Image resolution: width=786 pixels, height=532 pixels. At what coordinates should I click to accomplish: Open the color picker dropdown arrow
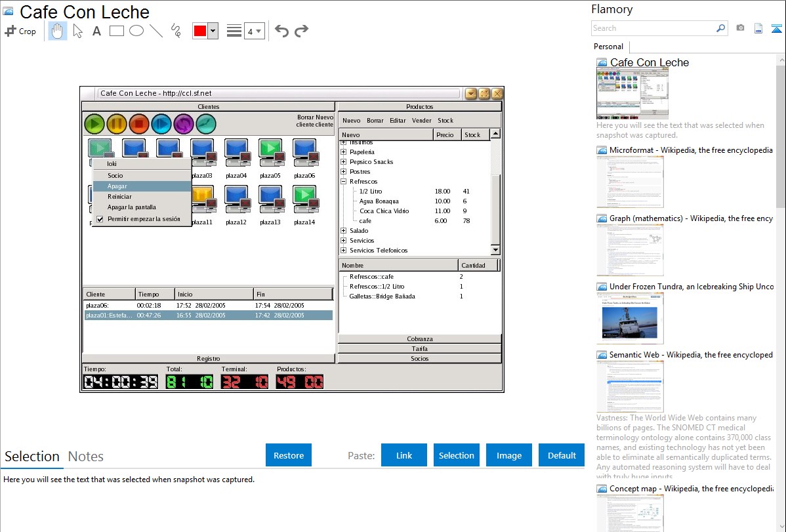[x=213, y=31]
